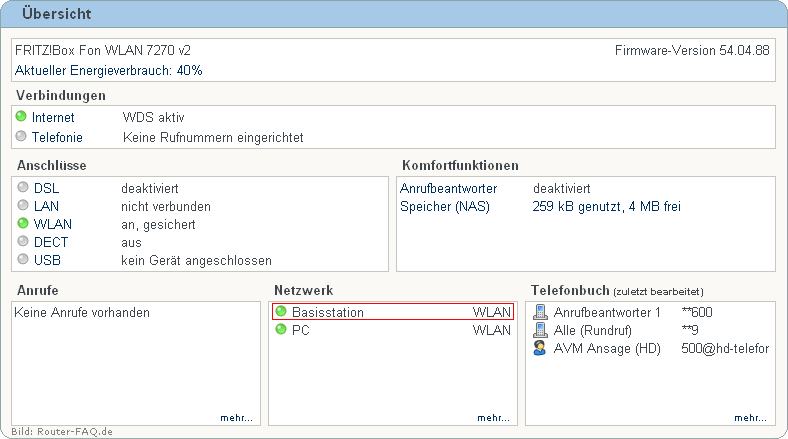Click the '500@hd-telefor' address

[725, 349]
